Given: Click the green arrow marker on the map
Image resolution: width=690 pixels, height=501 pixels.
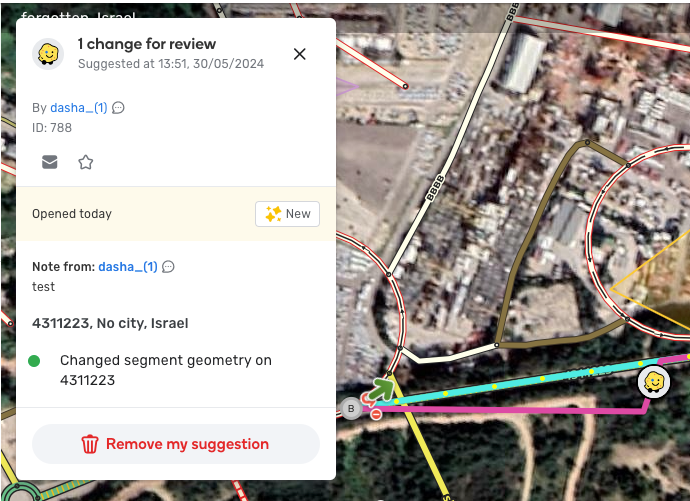Looking at the screenshot, I should [381, 389].
